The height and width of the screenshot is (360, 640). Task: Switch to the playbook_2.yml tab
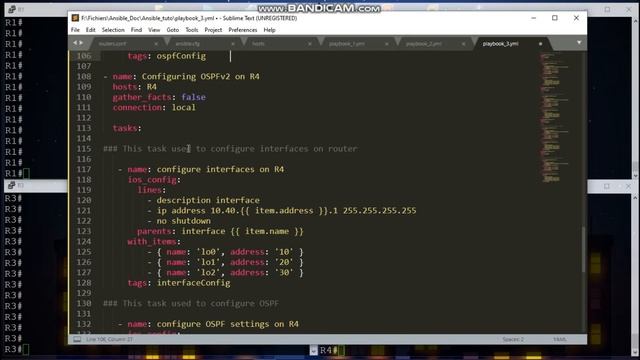coord(424,44)
